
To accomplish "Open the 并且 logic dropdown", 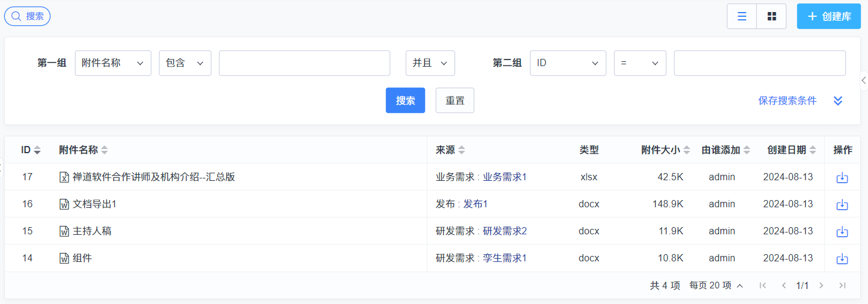I will point(430,63).
